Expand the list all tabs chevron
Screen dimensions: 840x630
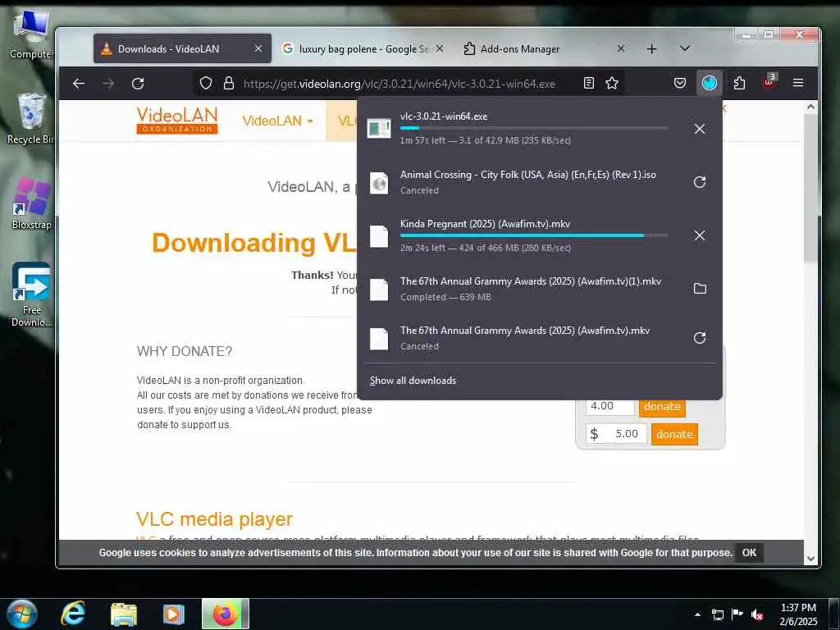tap(685, 48)
